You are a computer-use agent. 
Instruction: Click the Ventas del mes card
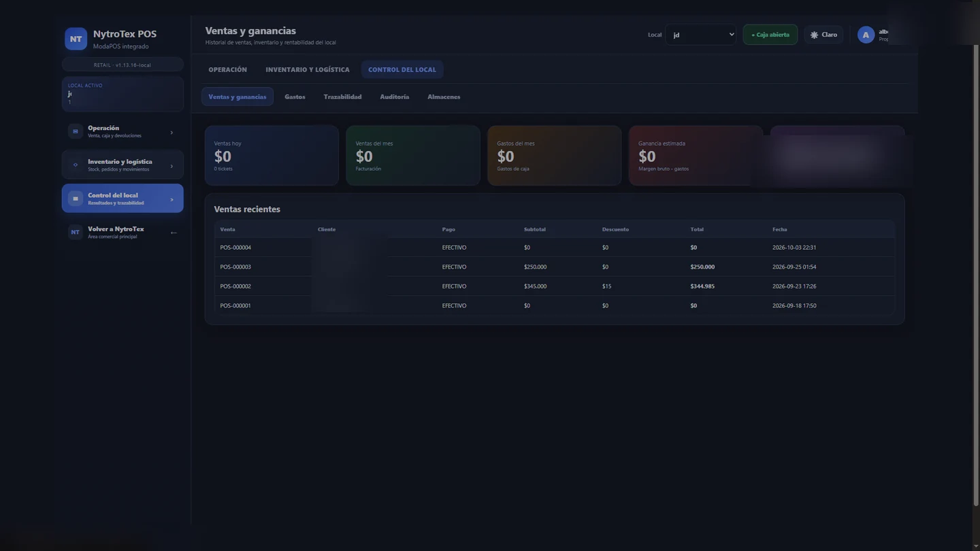click(413, 155)
